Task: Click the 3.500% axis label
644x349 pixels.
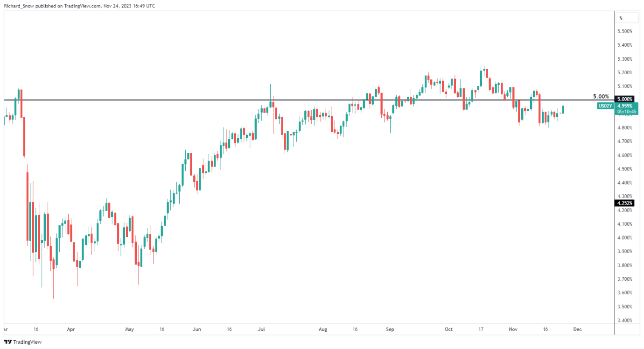Action: (625, 306)
